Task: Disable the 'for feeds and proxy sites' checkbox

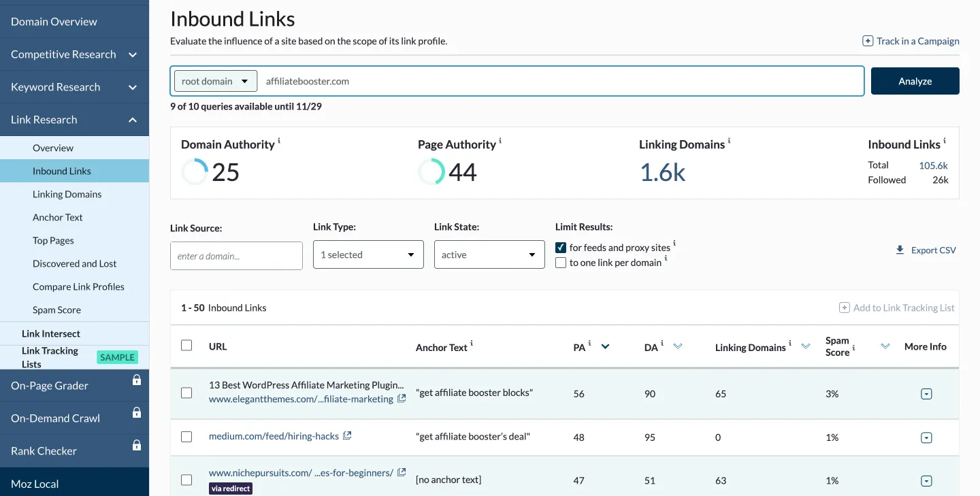Action: click(x=560, y=247)
